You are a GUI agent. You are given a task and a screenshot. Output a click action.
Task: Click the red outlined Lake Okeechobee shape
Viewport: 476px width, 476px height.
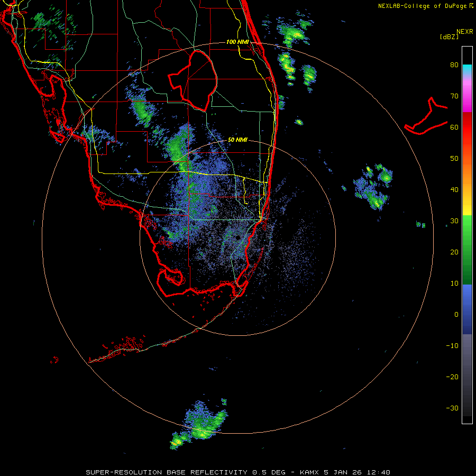click(193, 80)
